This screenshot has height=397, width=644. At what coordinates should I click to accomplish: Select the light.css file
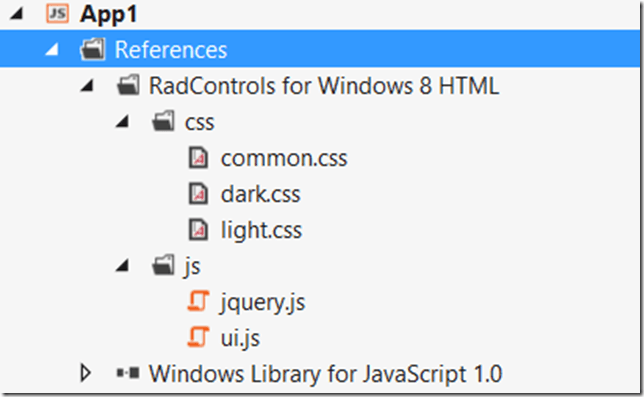[261, 230]
